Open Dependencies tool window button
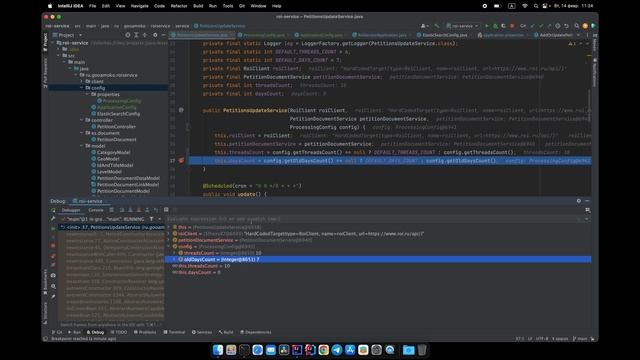640x360 pixels. [x=256, y=332]
